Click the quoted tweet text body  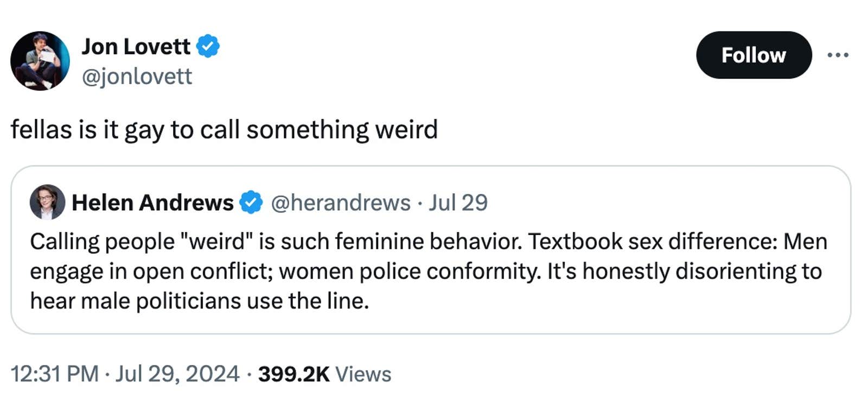pos(427,271)
